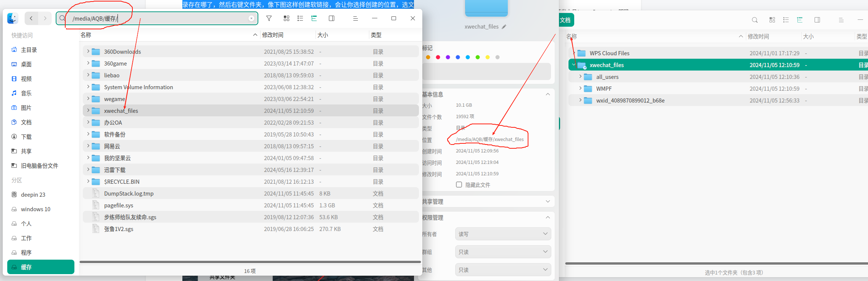Toggle the detail pane in the right window

click(817, 20)
